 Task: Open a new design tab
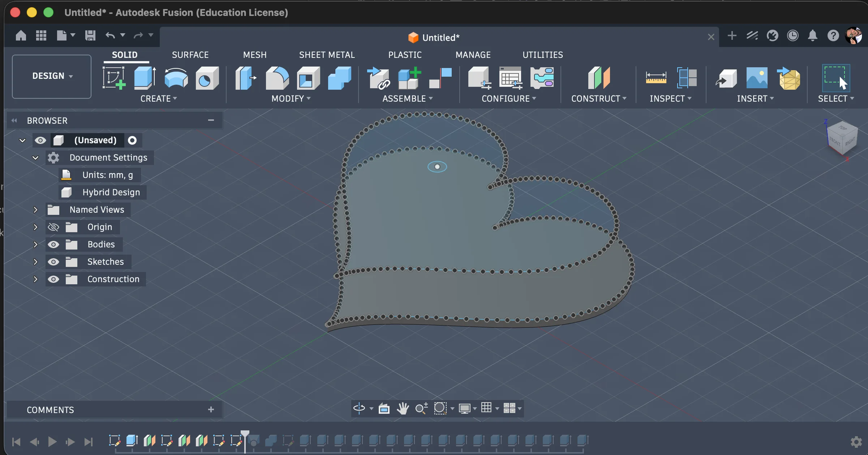click(x=732, y=35)
